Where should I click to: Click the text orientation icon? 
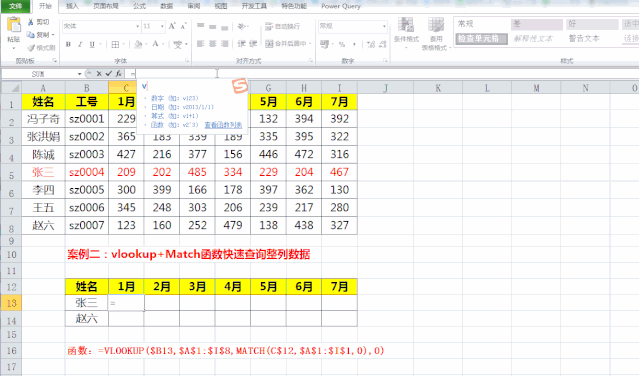(242, 26)
